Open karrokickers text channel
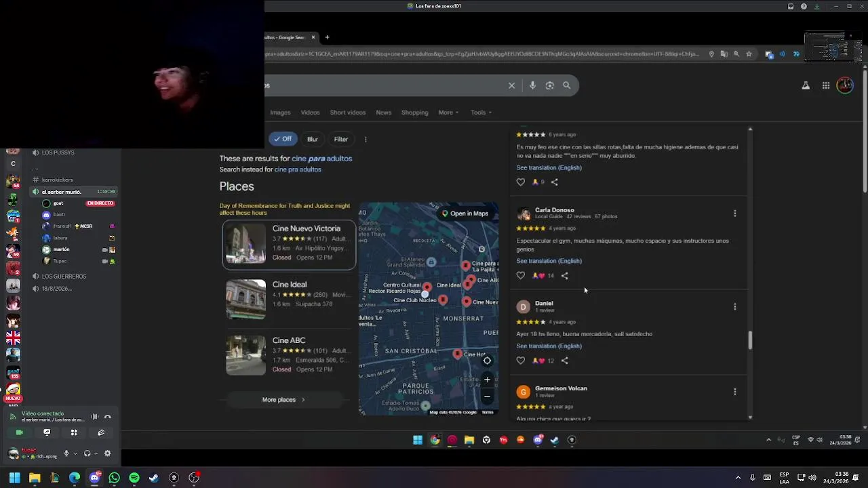 (57, 180)
